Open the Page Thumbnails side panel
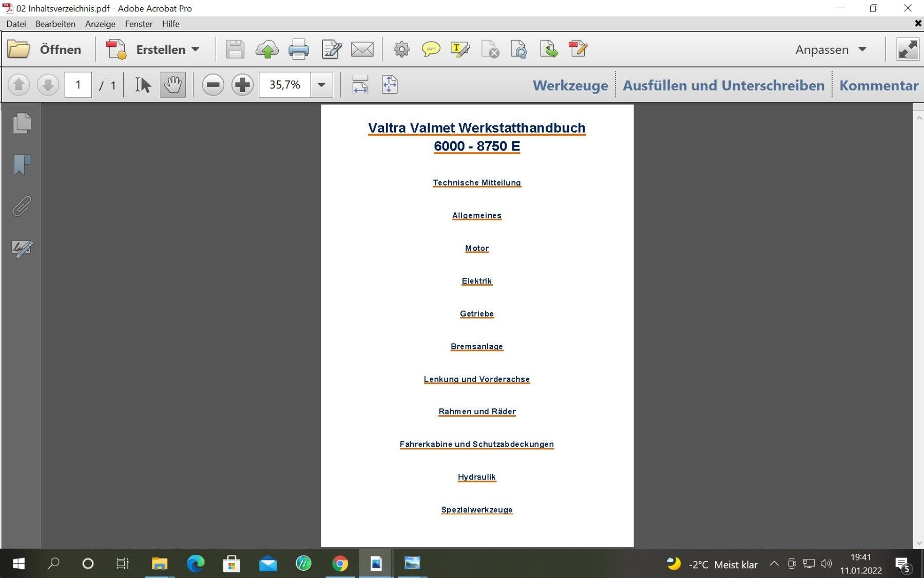The width and height of the screenshot is (924, 578). click(x=22, y=123)
